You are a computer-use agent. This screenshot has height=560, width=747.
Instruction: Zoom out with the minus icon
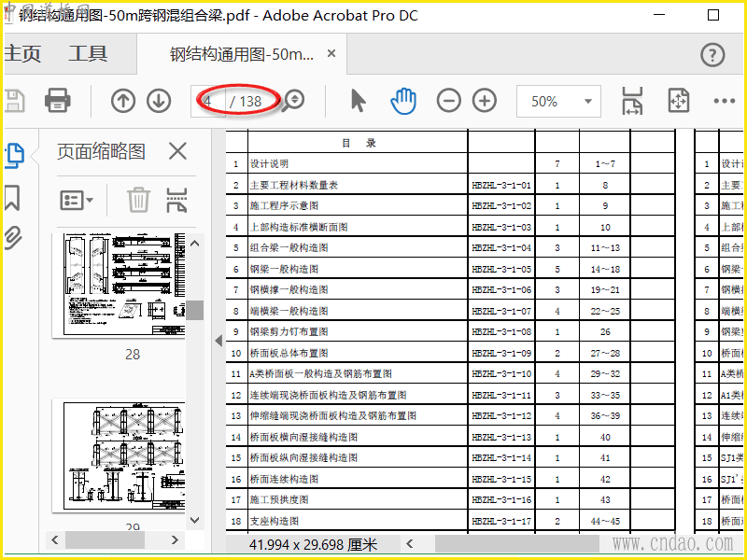(449, 101)
